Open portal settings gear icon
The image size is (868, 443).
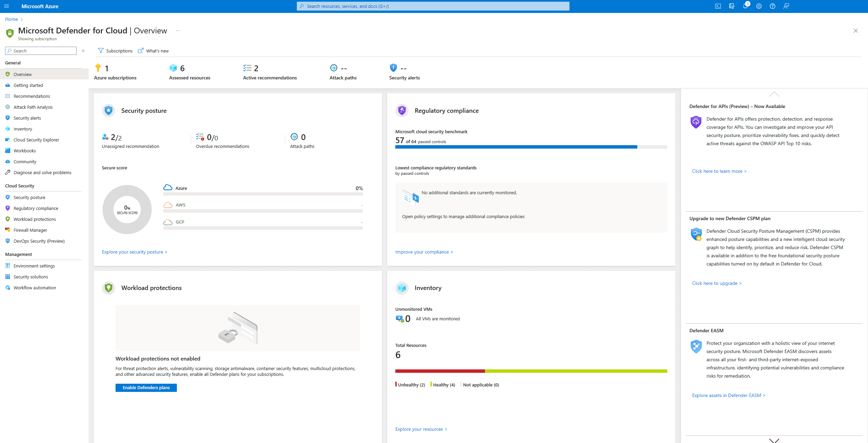(759, 6)
